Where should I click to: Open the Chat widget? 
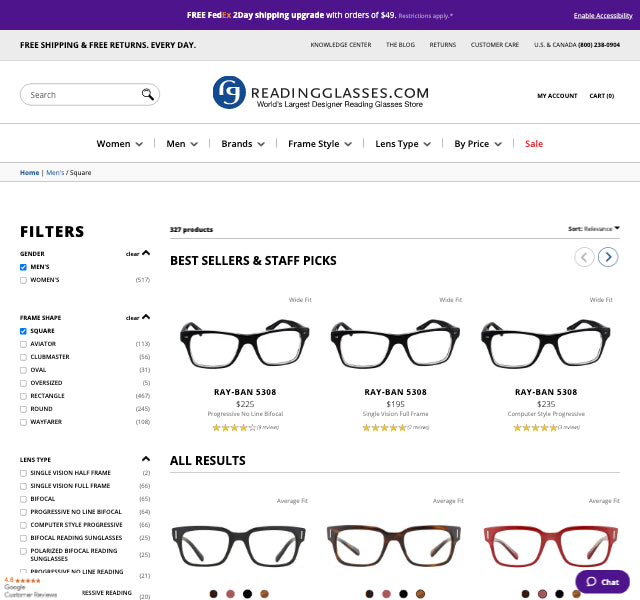[x=602, y=582]
